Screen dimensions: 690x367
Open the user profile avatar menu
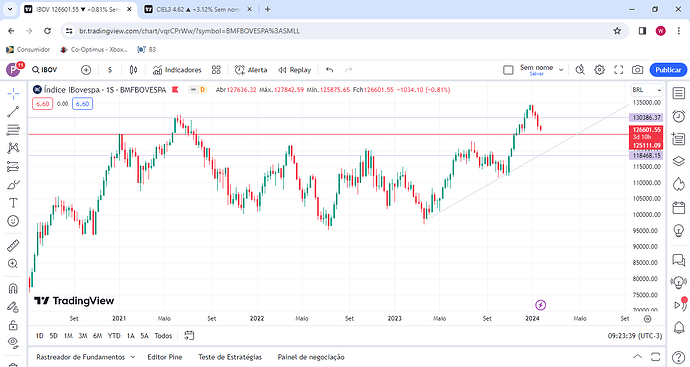pyautogui.click(x=13, y=70)
